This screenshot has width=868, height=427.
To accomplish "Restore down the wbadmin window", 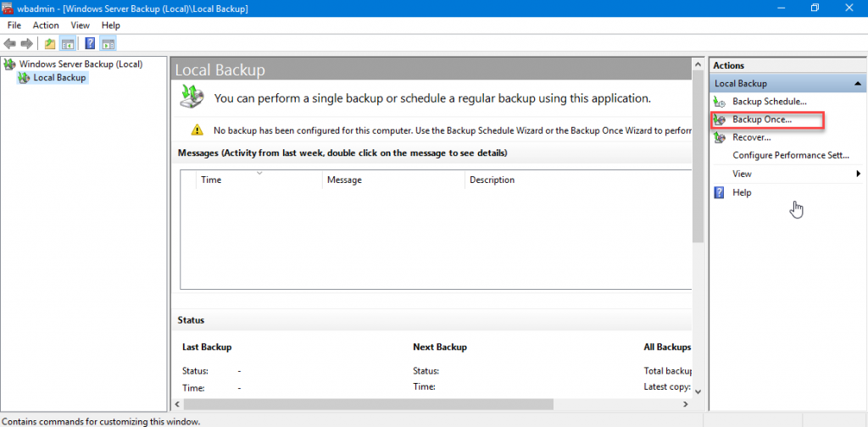I will (x=815, y=8).
